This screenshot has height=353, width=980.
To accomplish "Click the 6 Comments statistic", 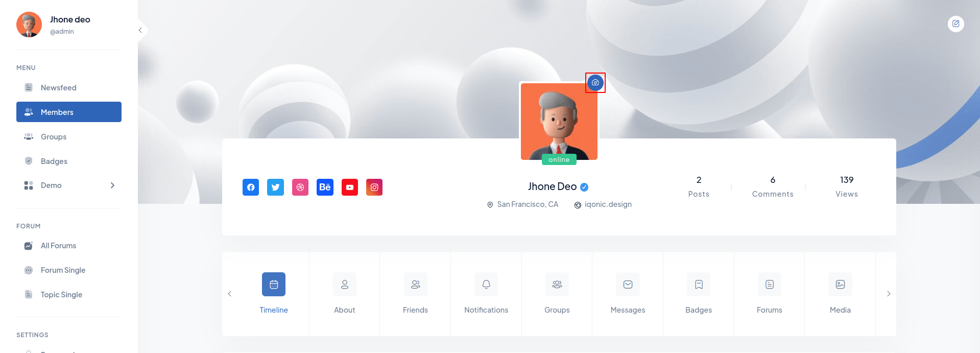I will 773,187.
